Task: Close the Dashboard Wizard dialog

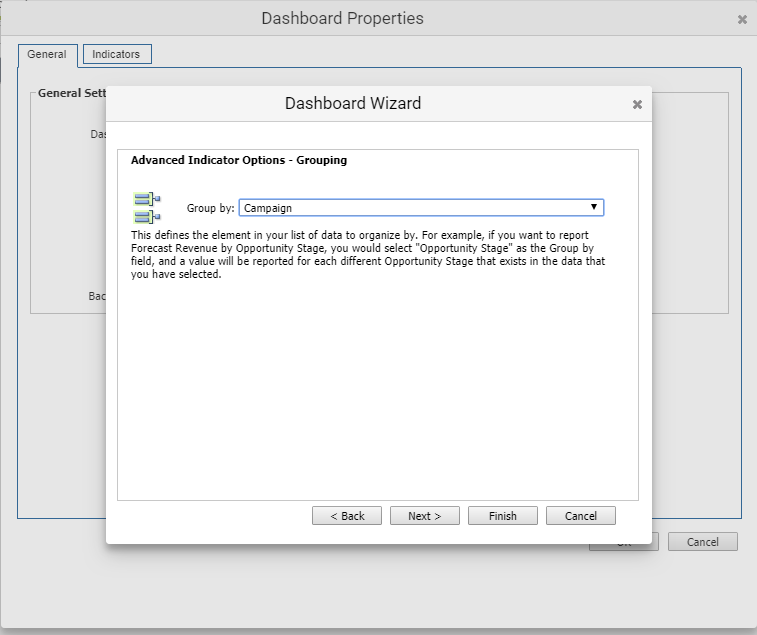Action: pos(637,104)
